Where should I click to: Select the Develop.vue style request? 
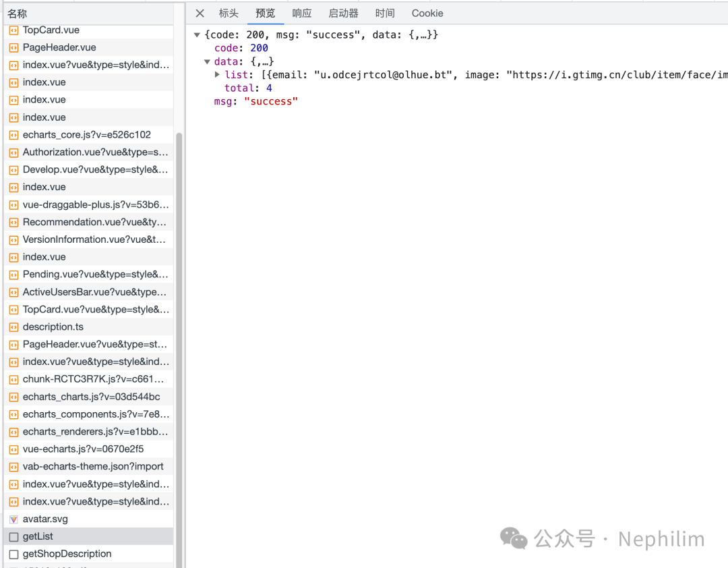point(88,169)
